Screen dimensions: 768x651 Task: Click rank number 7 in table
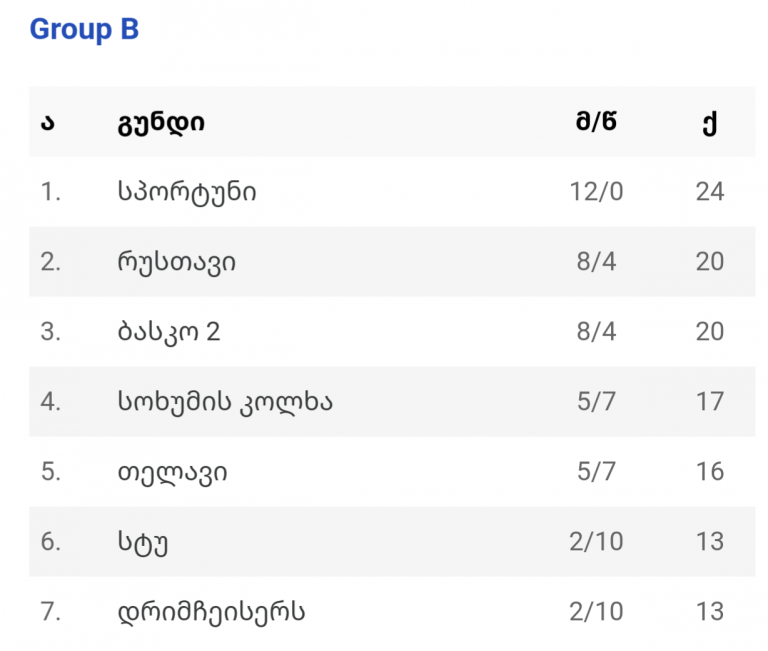[50, 612]
